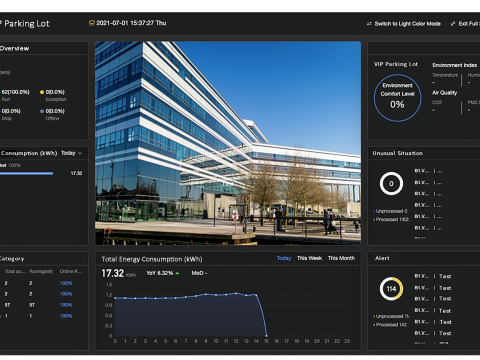Select the This Week tab

click(x=309, y=258)
